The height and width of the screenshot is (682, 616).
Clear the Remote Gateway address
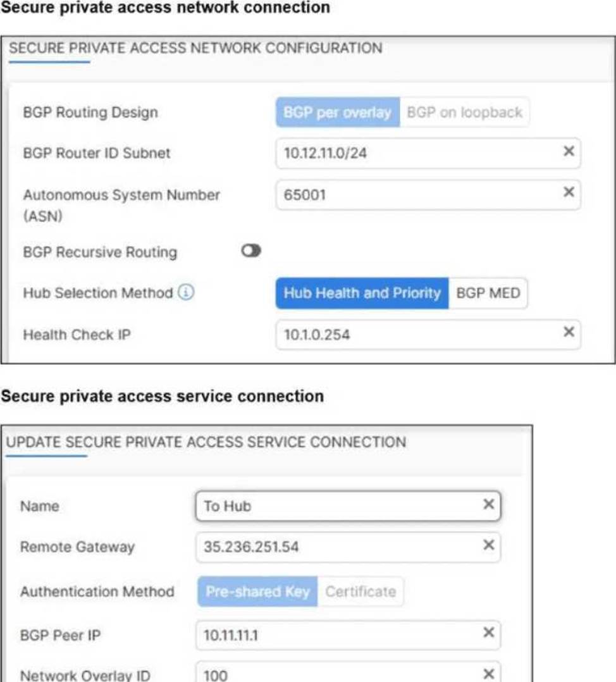pos(488,545)
